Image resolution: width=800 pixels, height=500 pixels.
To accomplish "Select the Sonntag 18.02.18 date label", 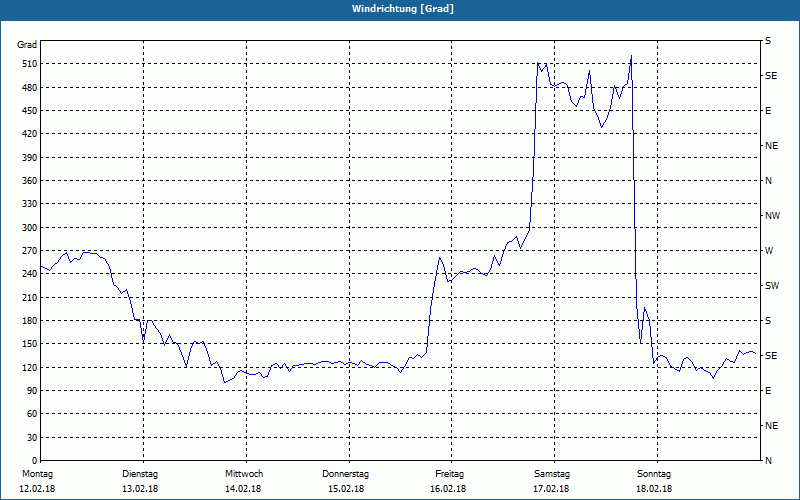I will pos(654,481).
